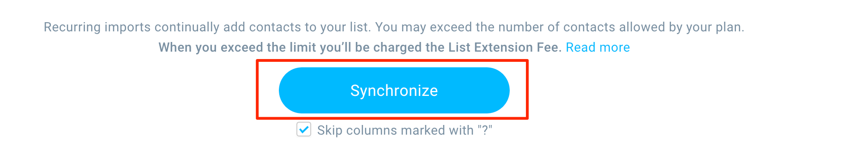Click the bold List Extension Fee sentence
Viewport: 868px width, 166px height.
(360, 47)
